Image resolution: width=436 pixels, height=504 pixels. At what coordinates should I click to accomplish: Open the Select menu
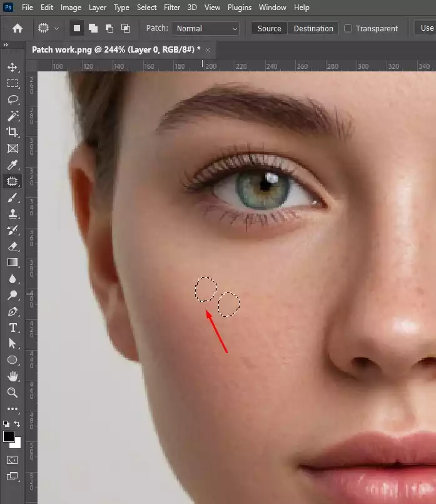[147, 8]
